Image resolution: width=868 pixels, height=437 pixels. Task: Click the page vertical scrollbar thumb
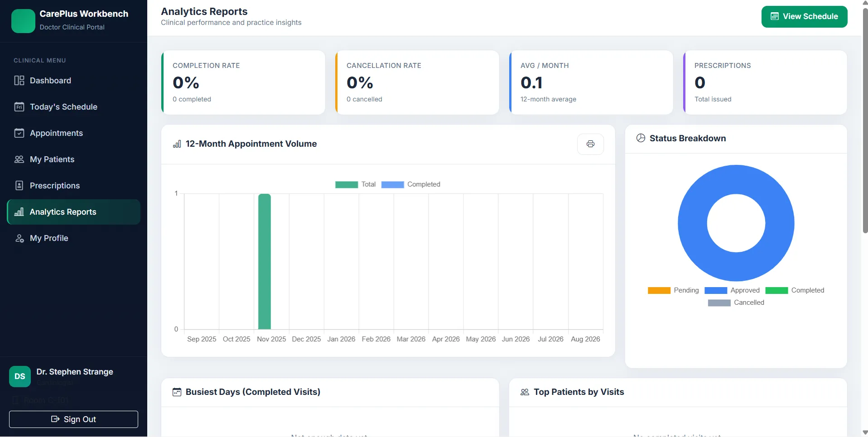click(865, 120)
